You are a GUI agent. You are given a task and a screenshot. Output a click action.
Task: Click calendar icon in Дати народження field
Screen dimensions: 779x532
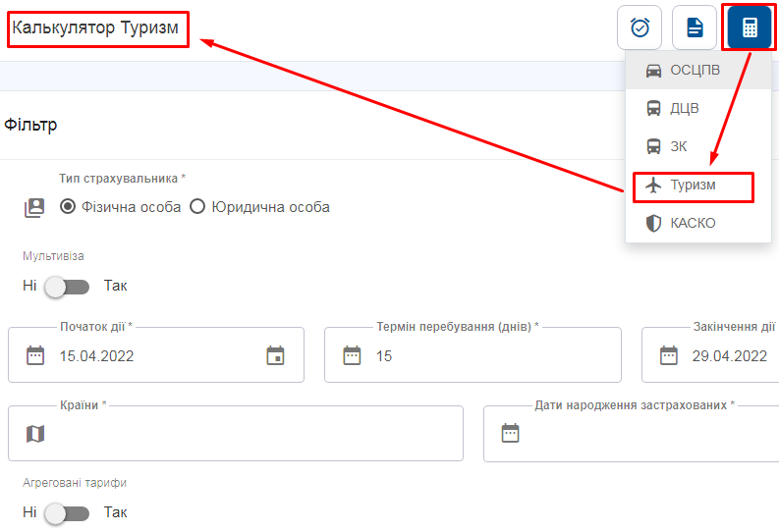510,433
